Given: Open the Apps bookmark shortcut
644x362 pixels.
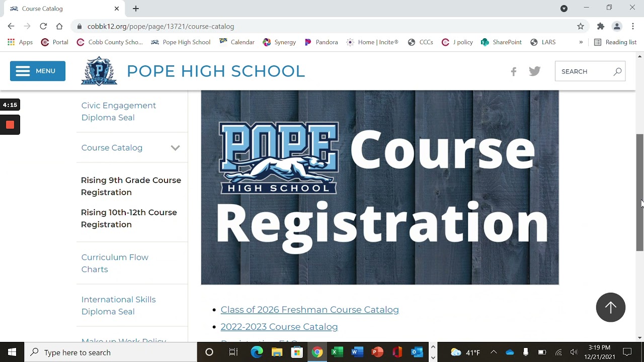Looking at the screenshot, I should coord(20,42).
